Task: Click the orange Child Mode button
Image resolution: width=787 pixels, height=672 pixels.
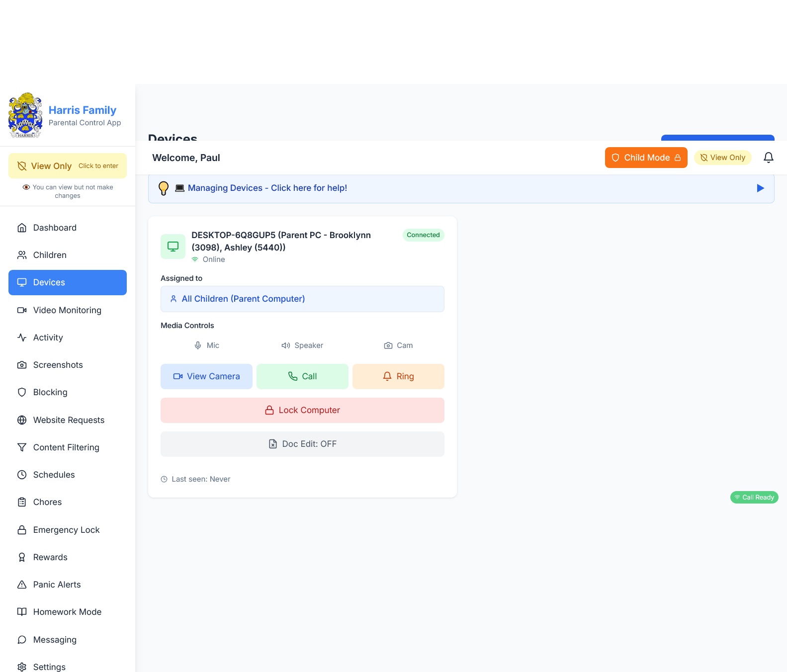Action: (645, 158)
